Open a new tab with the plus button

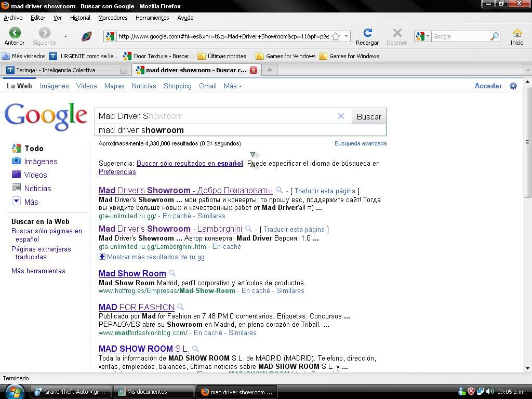point(270,70)
